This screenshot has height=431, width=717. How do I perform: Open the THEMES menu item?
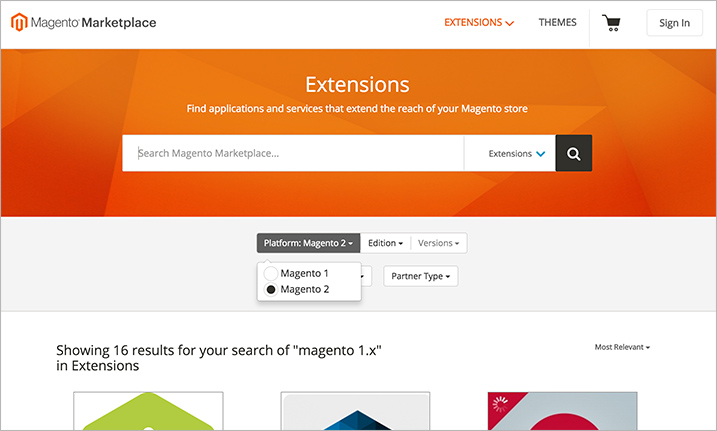[557, 22]
